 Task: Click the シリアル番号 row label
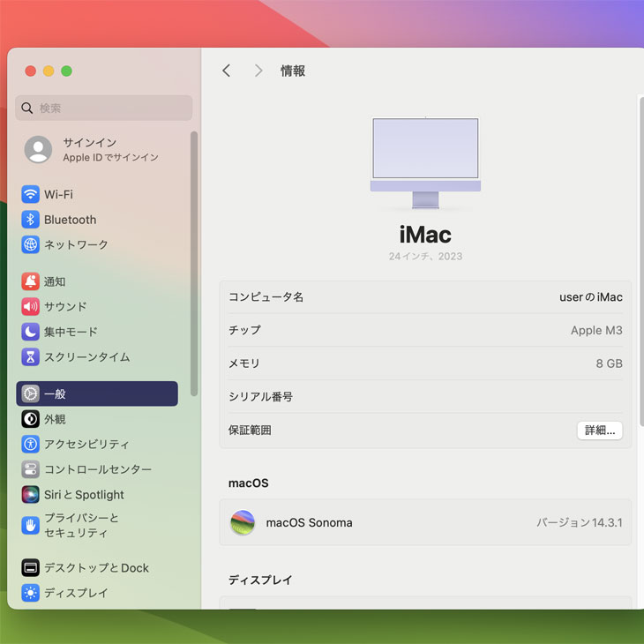click(260, 397)
